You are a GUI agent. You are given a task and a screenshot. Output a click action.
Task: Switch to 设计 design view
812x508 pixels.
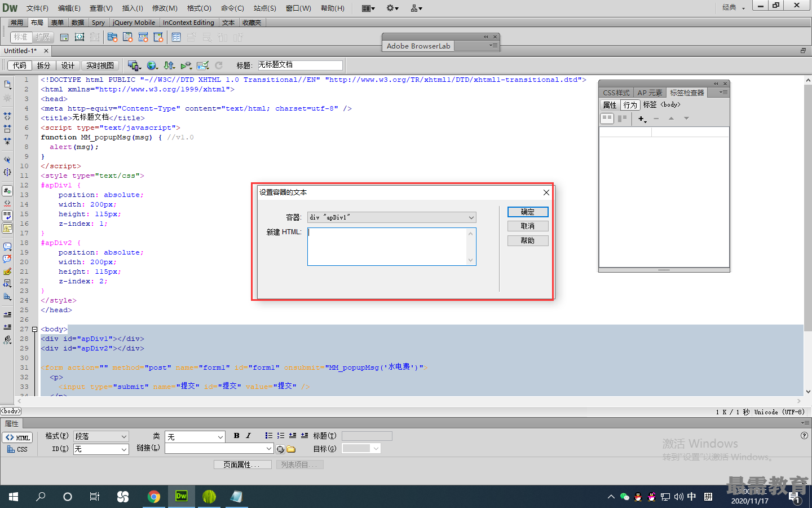[x=68, y=65]
